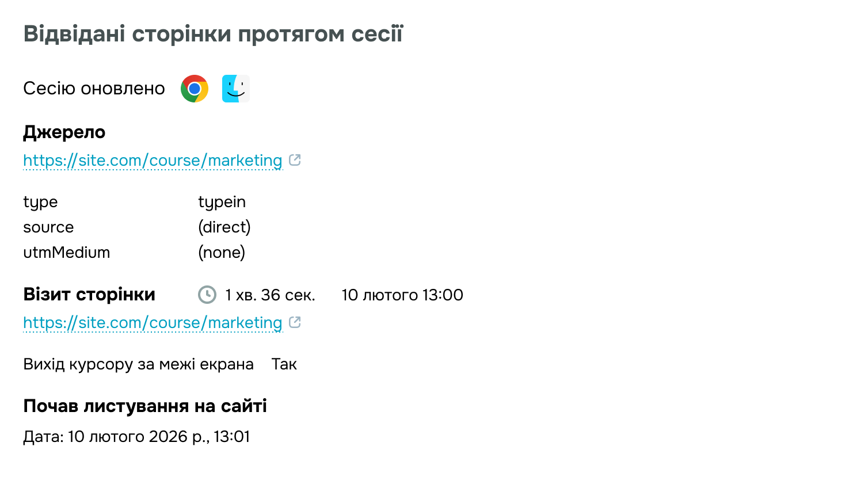Click the external-link icon beside the Візит сторінки URL
This screenshot has height=488, width=868.
295,322
